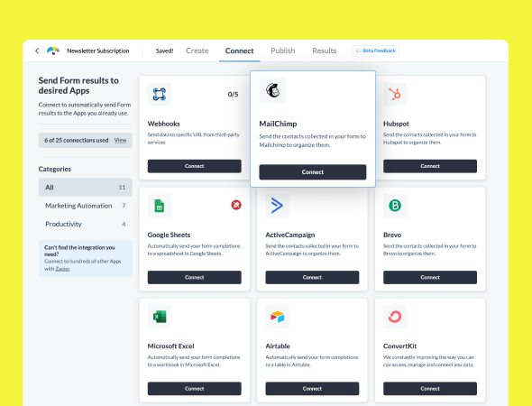Select the Airtable icon
The width and height of the screenshot is (532, 406).
tap(277, 317)
